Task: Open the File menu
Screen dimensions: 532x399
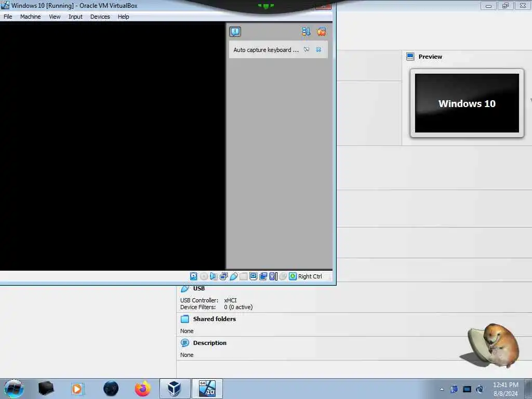Action: (x=8, y=17)
